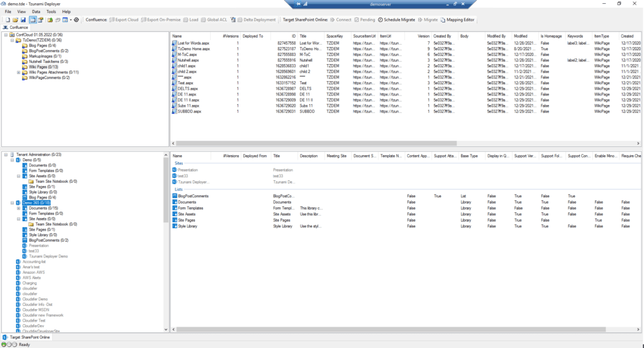This screenshot has width=644, height=348.
Task: Select the Wiki Pages (0/13) folder
Action: click(43, 67)
